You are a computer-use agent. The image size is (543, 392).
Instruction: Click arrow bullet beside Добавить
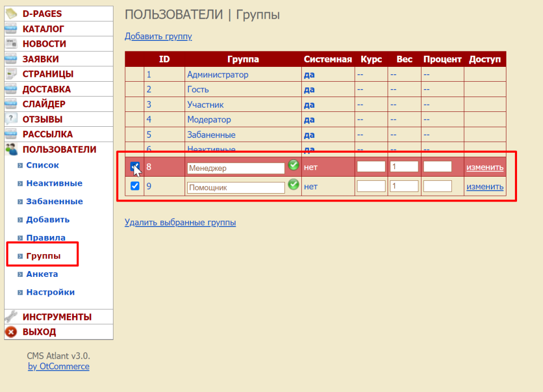click(20, 220)
